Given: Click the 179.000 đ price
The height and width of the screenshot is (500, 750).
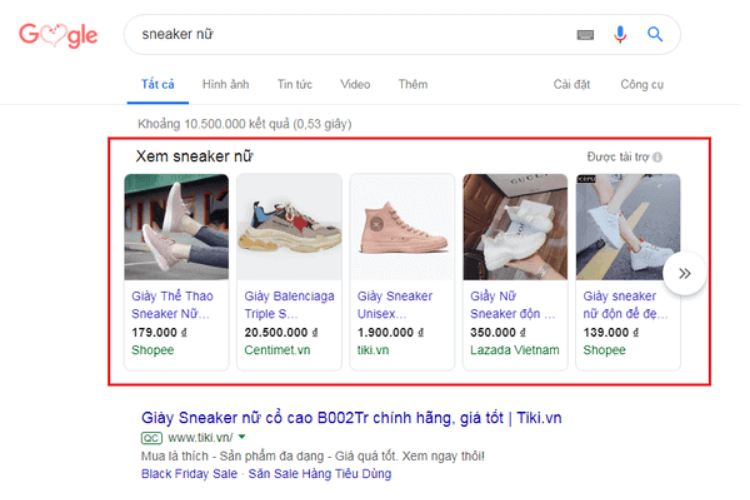Looking at the screenshot, I should pyautogui.click(x=159, y=333).
